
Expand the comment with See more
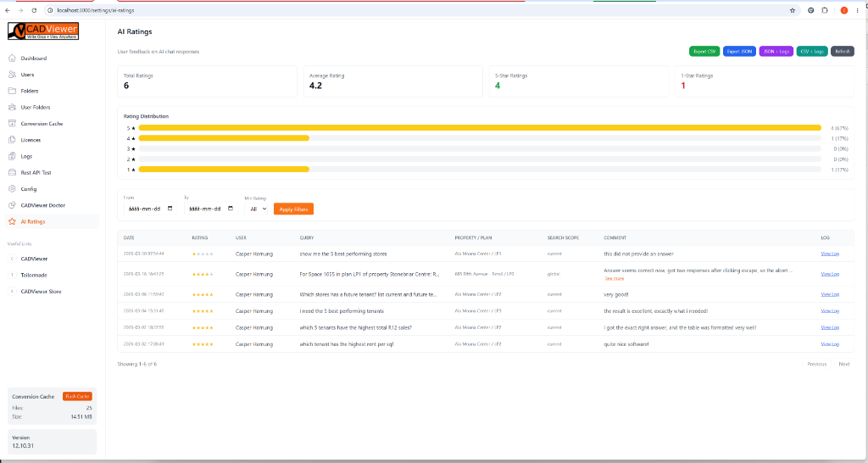click(614, 279)
